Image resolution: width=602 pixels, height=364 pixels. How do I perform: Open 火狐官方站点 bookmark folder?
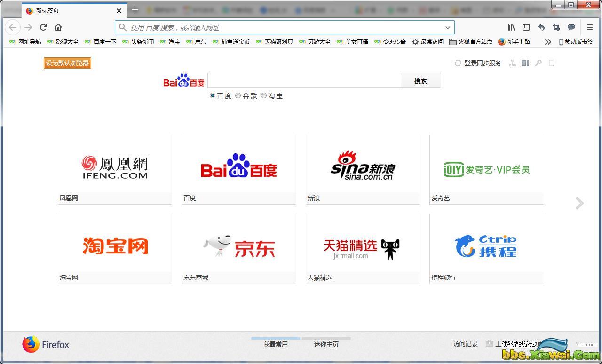click(x=471, y=42)
